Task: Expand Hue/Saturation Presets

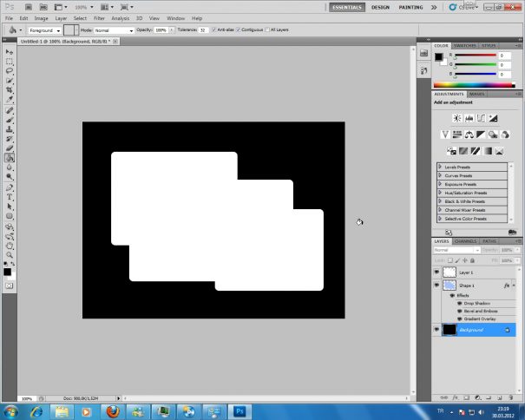Action: tap(440, 193)
